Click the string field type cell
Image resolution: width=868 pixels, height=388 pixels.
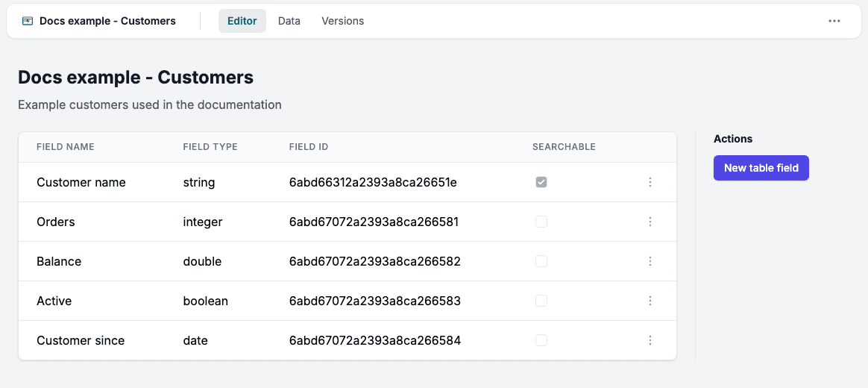[199, 182]
